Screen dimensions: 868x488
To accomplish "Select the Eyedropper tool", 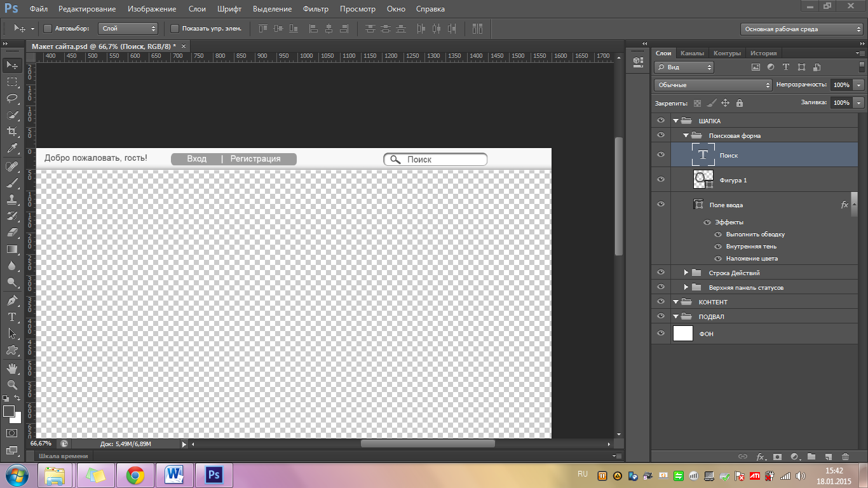I will tap(12, 149).
